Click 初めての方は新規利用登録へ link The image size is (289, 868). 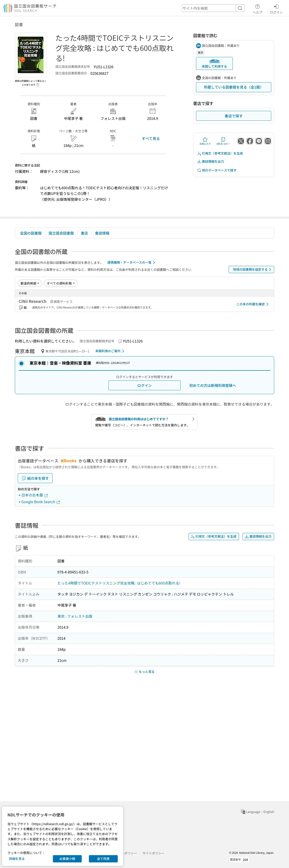213,386
